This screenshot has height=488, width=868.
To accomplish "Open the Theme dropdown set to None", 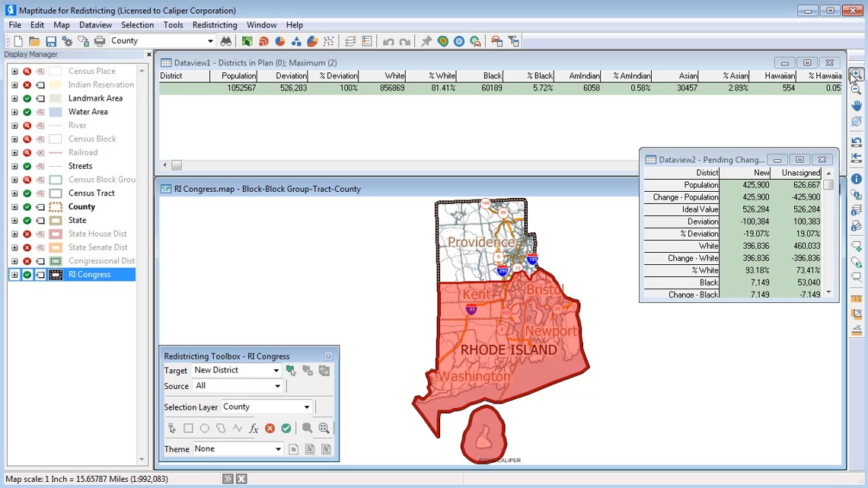I will (x=278, y=448).
